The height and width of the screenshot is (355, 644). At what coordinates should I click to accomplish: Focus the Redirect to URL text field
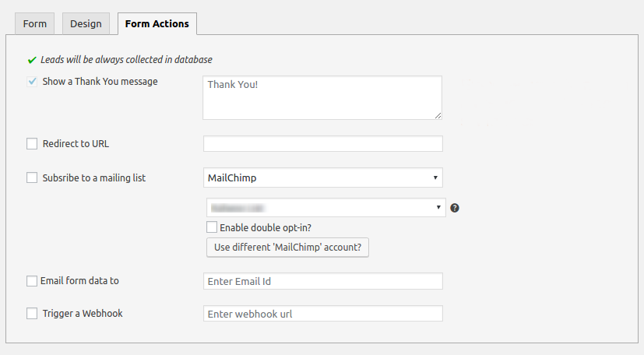point(322,144)
